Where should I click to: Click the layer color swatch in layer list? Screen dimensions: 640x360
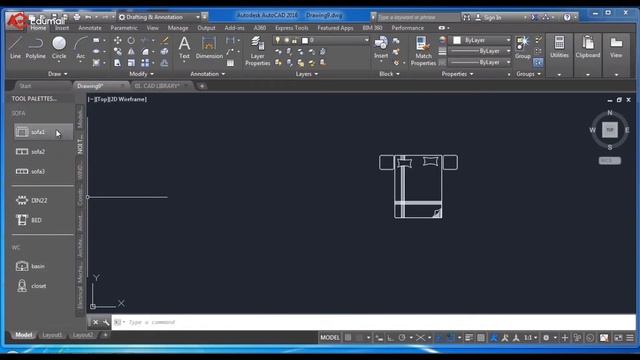[x=305, y=40]
